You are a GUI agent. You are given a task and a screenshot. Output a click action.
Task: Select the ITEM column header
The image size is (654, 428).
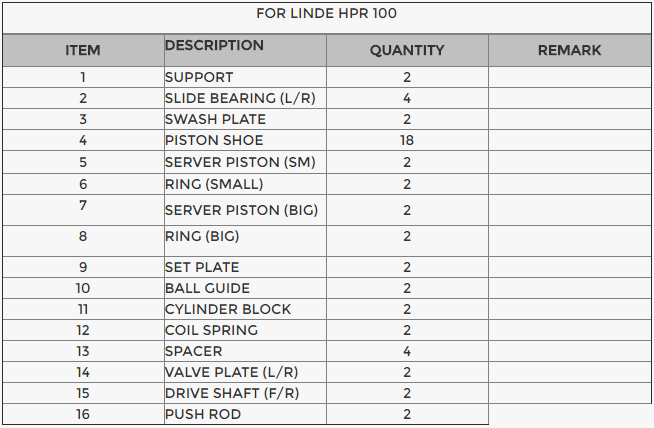point(83,50)
